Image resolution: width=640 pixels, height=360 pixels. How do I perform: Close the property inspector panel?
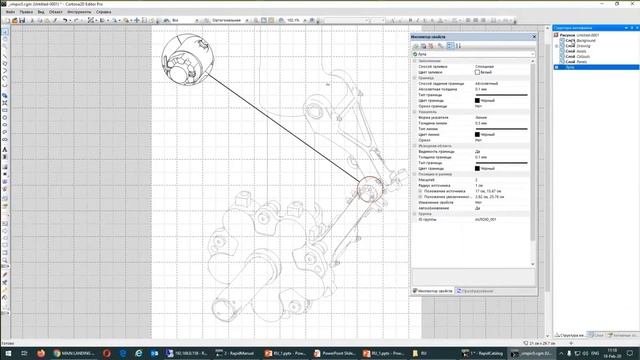tap(534, 37)
